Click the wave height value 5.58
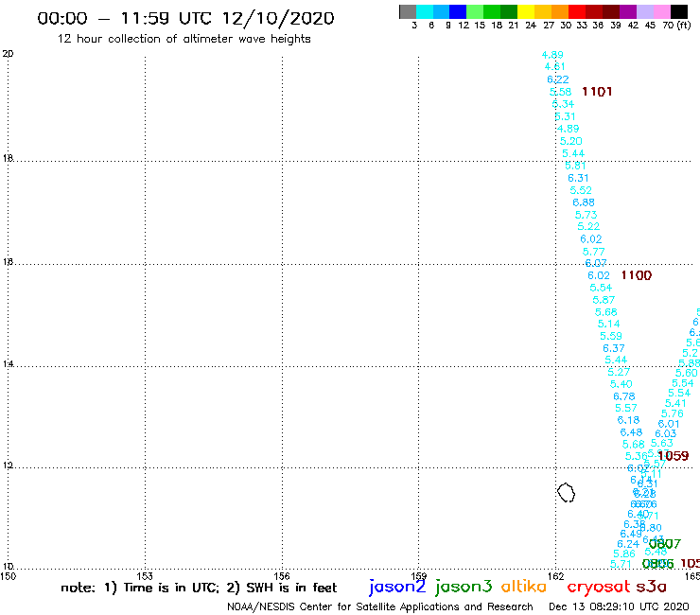The image size is (700, 615). pyautogui.click(x=560, y=92)
